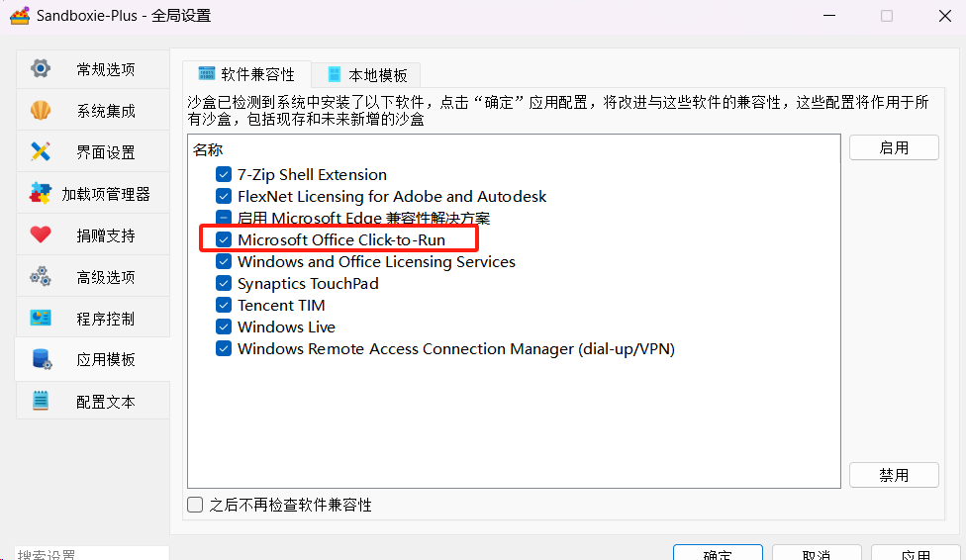Screen dimensions: 966x560
Task: Click the 确定 button
Action: pyautogui.click(x=718, y=553)
